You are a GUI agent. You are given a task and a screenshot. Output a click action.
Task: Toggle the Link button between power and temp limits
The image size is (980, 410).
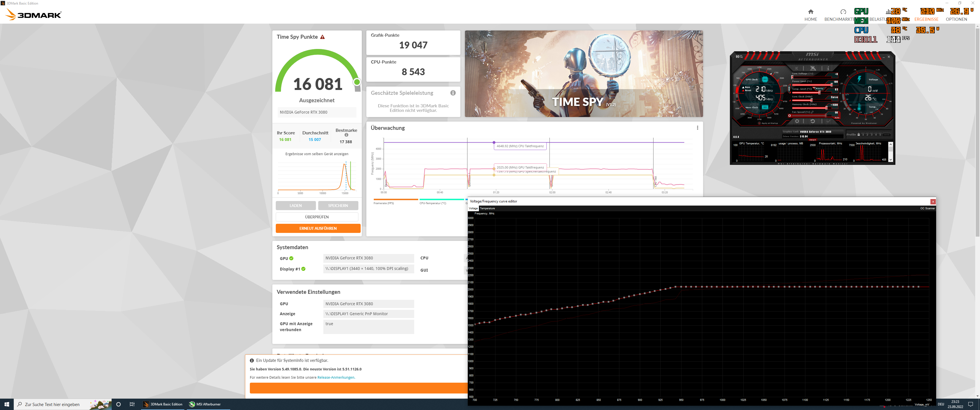789,89
